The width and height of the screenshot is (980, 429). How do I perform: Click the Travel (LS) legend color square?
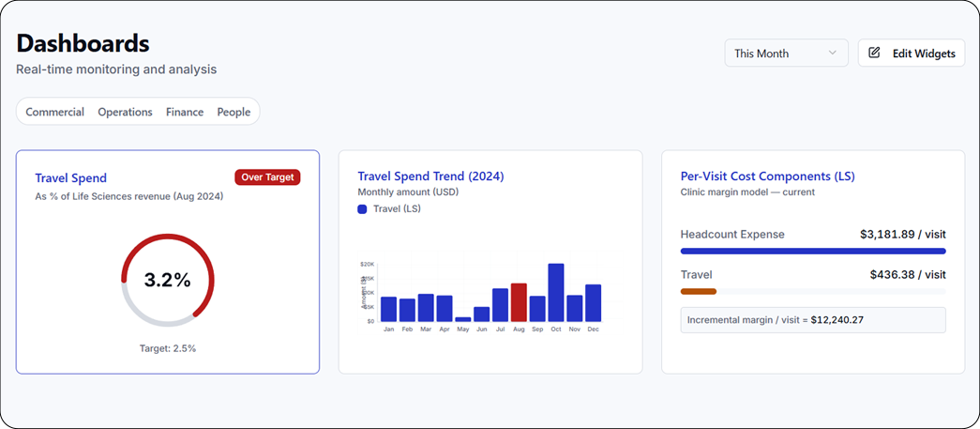pyautogui.click(x=363, y=209)
